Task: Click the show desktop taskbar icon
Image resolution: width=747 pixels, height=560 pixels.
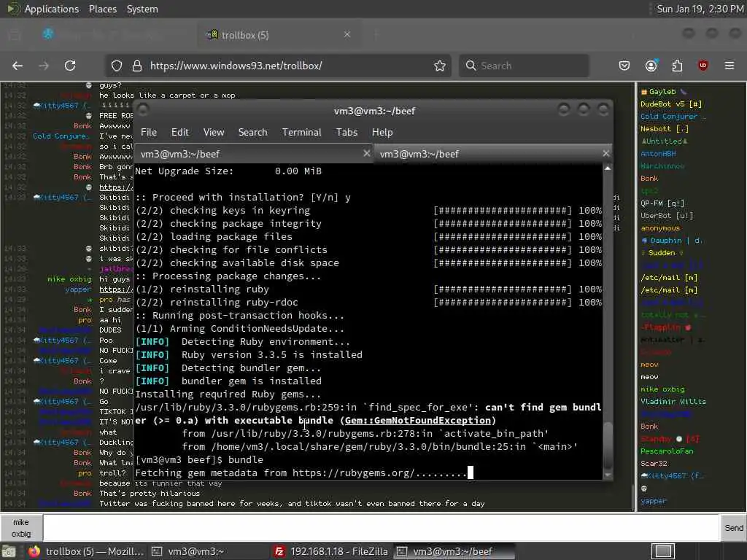Action: (x=9, y=551)
